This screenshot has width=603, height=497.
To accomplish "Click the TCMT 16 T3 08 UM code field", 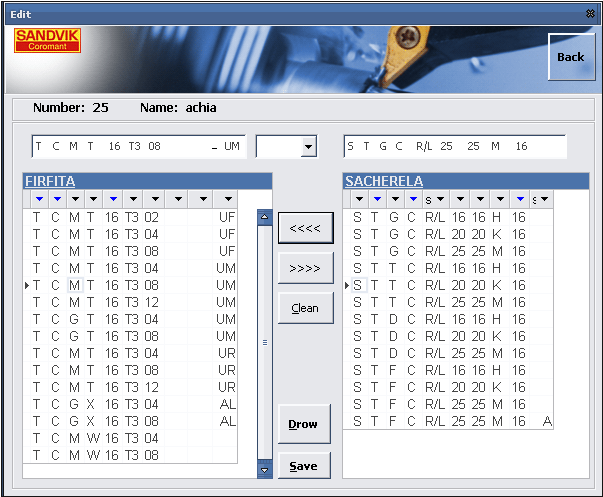I will click(x=138, y=147).
